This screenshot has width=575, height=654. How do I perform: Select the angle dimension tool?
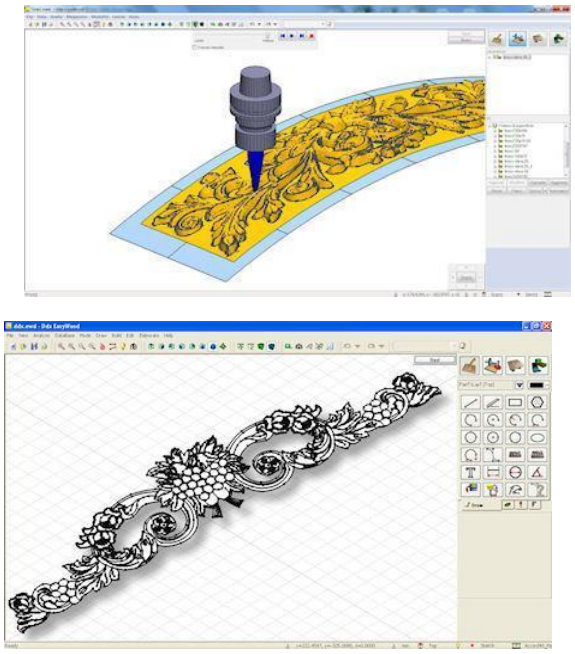pos(537,473)
